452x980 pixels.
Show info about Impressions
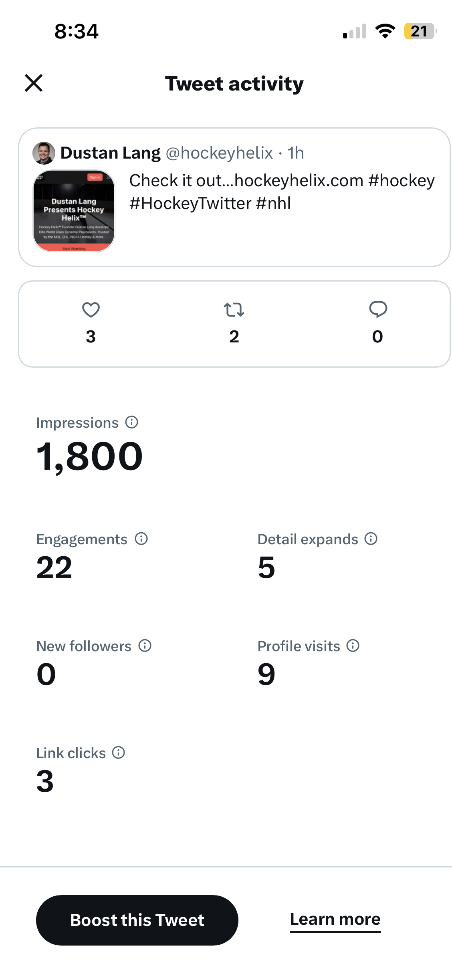[132, 422]
